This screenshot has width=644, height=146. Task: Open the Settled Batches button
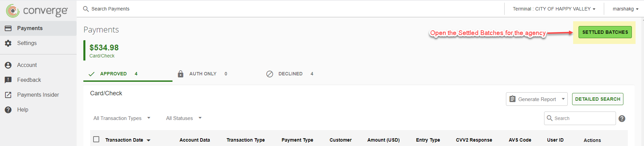(x=605, y=32)
